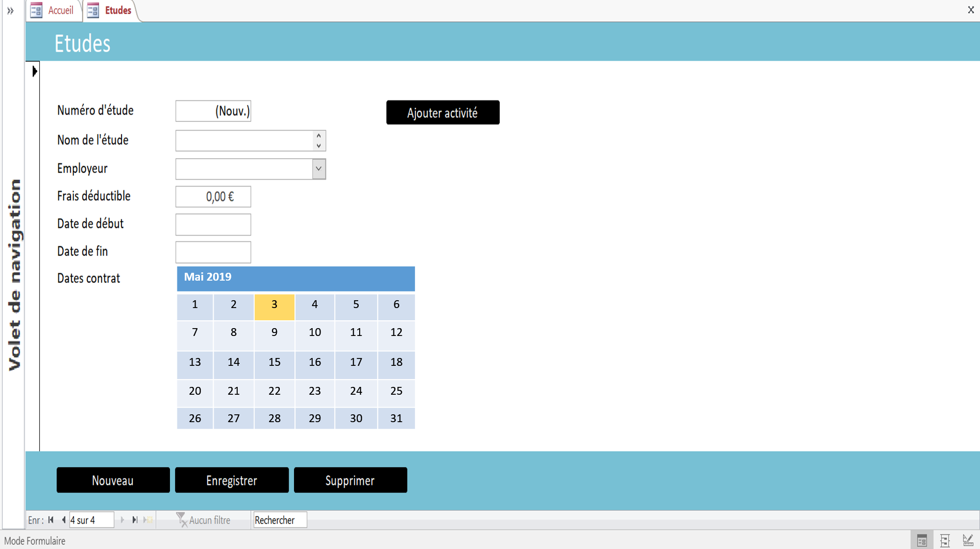Screen dimensions: 980x549
Task: Click the Rechercher search box
Action: click(x=280, y=520)
